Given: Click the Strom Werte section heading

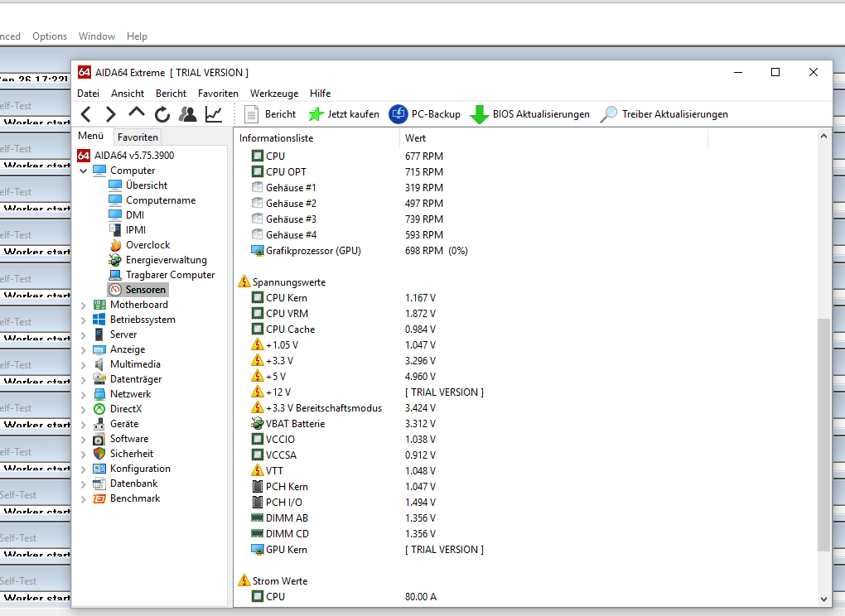Looking at the screenshot, I should (x=273, y=581).
